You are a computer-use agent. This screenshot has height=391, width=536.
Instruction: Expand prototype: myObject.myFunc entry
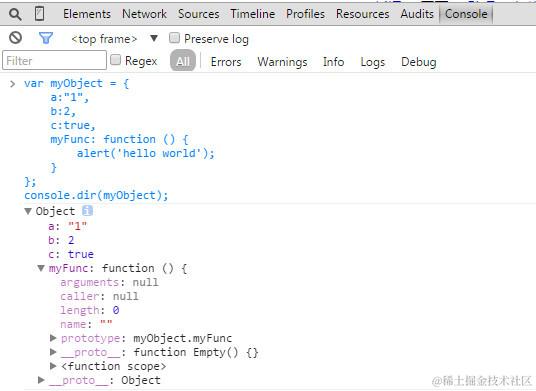pos(53,338)
